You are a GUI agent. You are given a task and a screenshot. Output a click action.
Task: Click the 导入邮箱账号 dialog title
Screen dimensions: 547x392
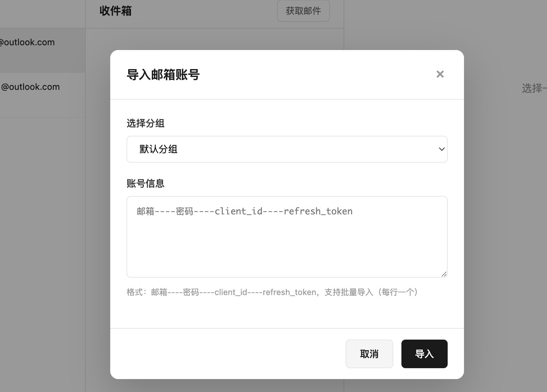pyautogui.click(x=163, y=75)
